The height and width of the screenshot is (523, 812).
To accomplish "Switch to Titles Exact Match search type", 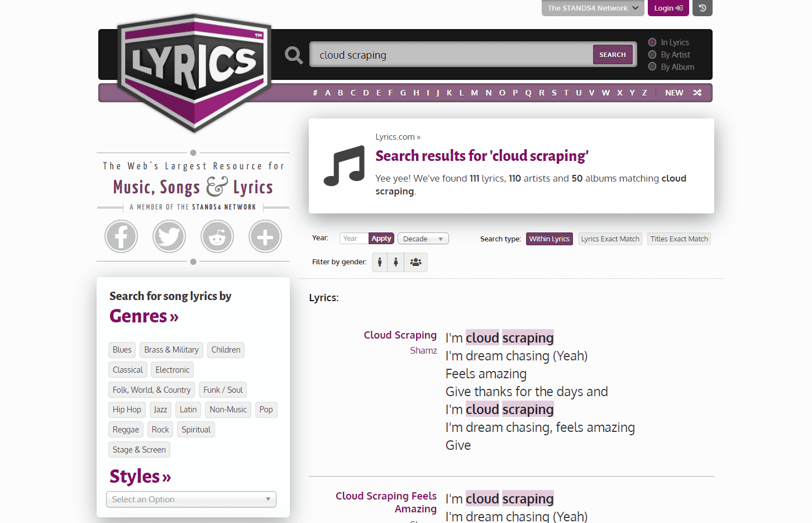I will pos(679,239).
